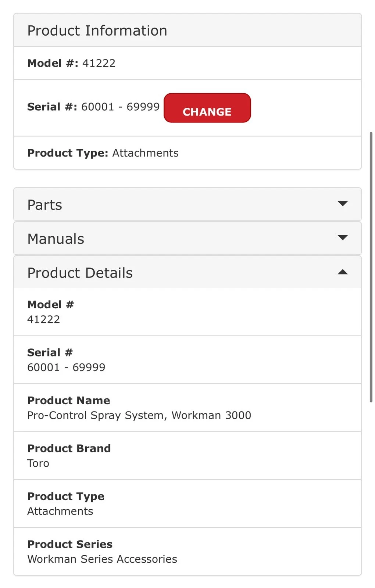Click the Product Details collapse arrow
Image resolution: width=375 pixels, height=588 pixels.
click(x=342, y=272)
